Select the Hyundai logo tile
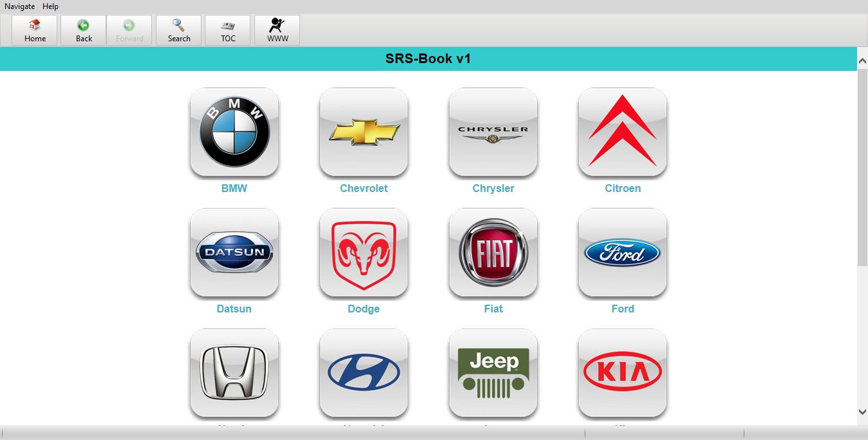The width and height of the screenshot is (868, 440). [x=364, y=373]
